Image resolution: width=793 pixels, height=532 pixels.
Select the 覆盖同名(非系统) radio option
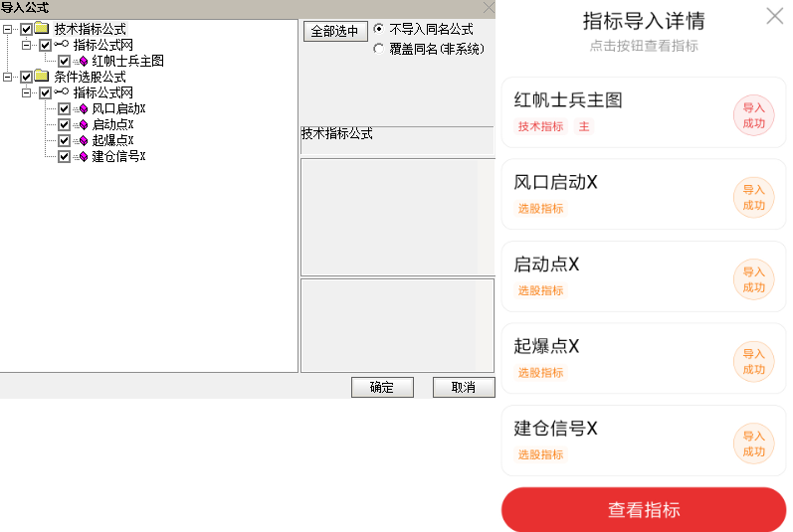(378, 48)
